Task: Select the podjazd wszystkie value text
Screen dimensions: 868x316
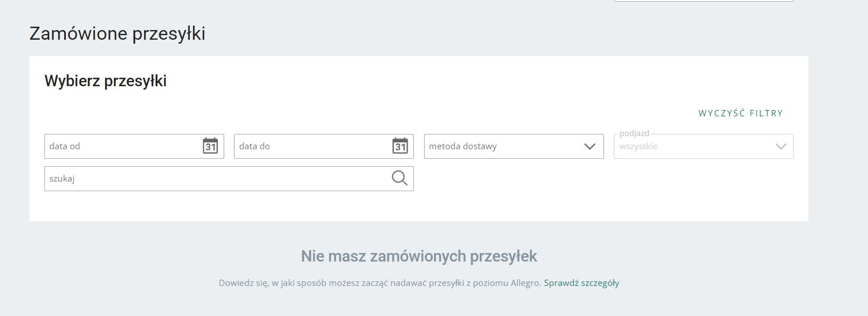Action: tap(638, 146)
